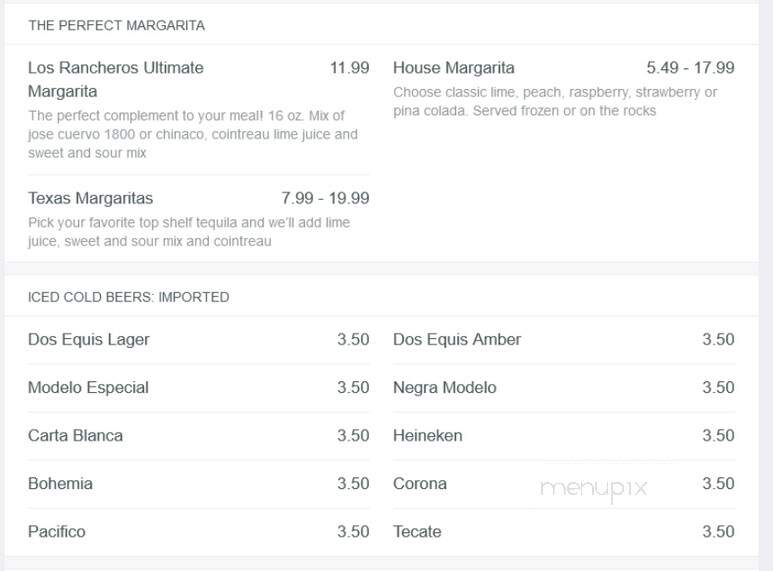Click the 7.99 - 19.99 Texas Margaritas price
This screenshot has height=571, width=773.
[x=325, y=198]
